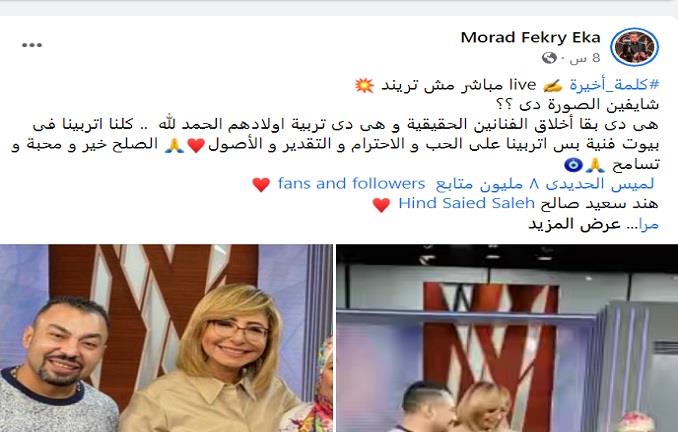The width and height of the screenshot is (678, 432).
Task: Open the three-dots post options menu
Action: [x=32, y=45]
